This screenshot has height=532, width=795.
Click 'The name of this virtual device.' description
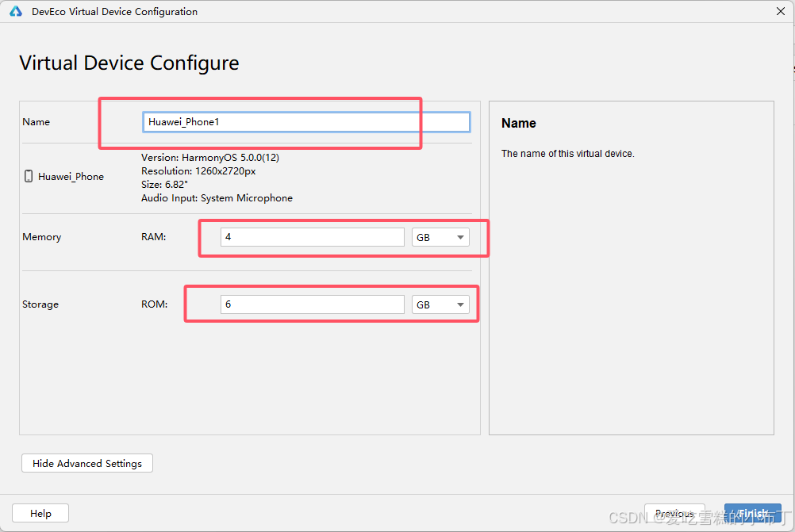tap(568, 154)
